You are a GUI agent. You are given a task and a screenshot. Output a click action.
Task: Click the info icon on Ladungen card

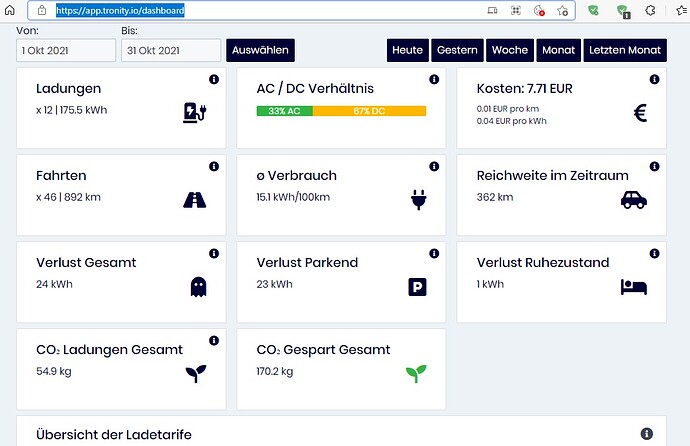(214, 79)
